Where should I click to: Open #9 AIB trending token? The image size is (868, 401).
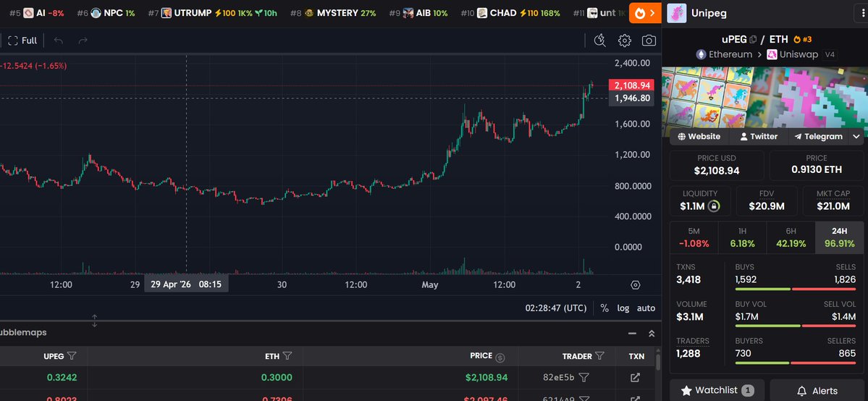tap(418, 13)
